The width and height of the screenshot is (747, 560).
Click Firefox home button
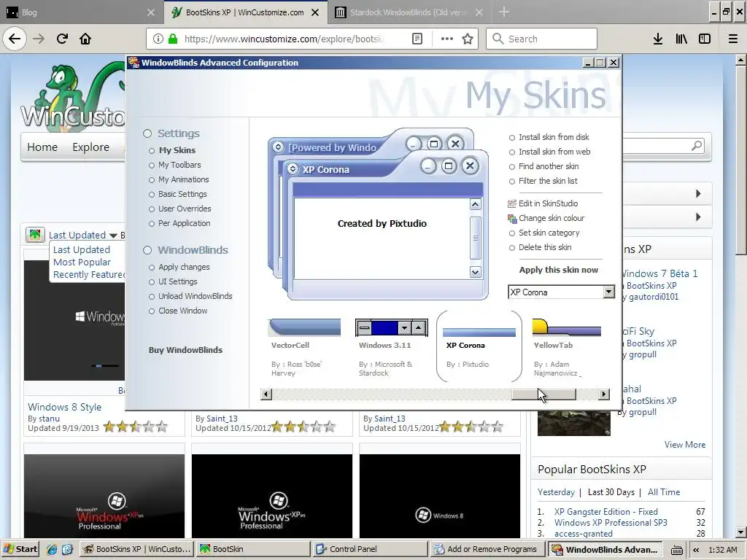85,39
